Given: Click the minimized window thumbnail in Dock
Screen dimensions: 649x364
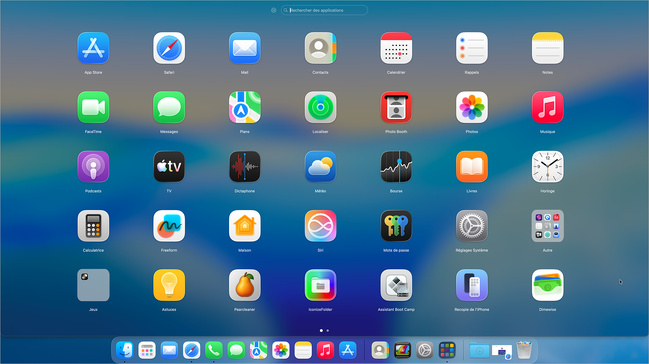Looking at the screenshot, I should (x=502, y=351).
